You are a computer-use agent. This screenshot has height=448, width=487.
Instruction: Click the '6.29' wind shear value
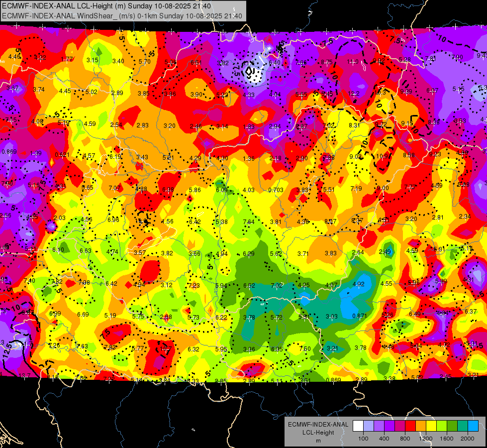pos(248,254)
